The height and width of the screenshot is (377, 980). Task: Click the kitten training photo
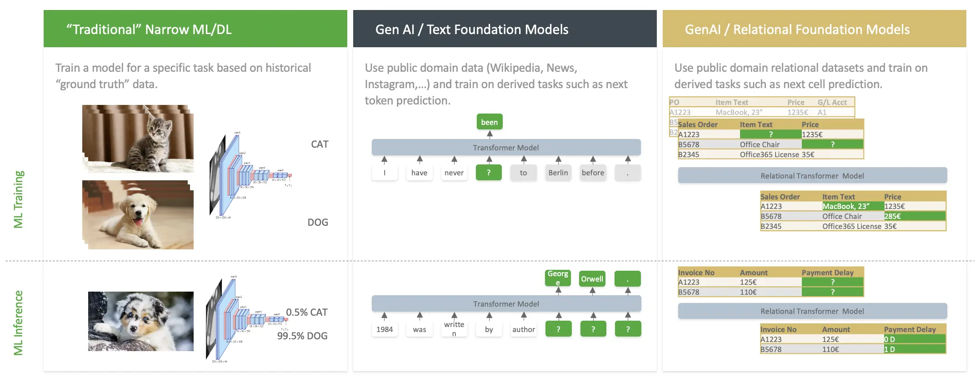tap(138, 138)
